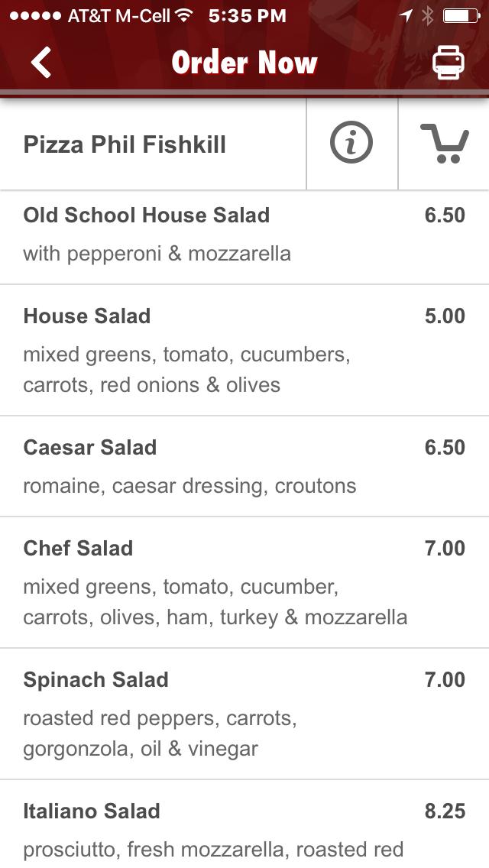Viewport: 489px width, 868px height.
Task: Tap the 8.25 price for Italiano Salad
Action: (445, 811)
